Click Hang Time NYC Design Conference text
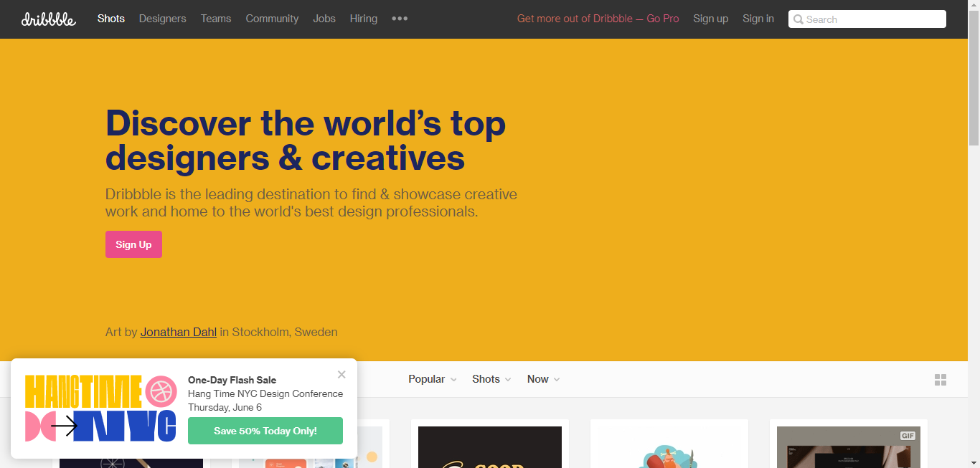Image resolution: width=980 pixels, height=468 pixels. pyautogui.click(x=265, y=393)
